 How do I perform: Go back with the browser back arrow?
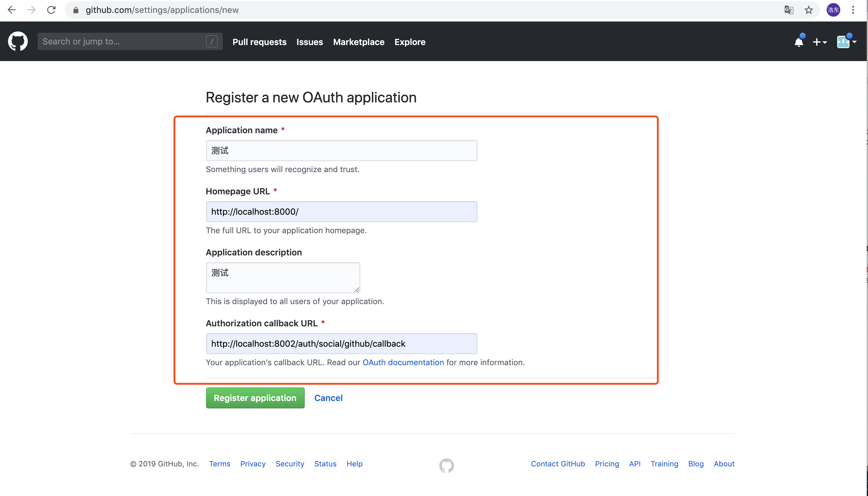[x=12, y=10]
